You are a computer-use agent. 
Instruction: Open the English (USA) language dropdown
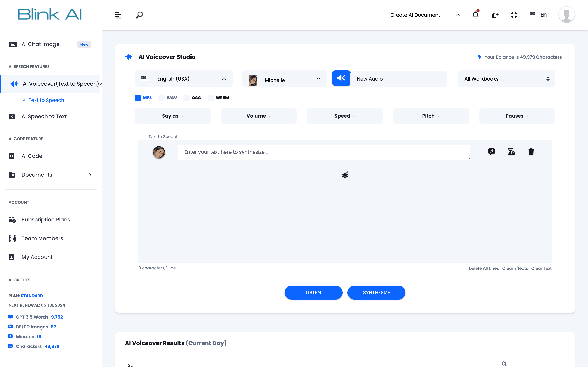[184, 79]
